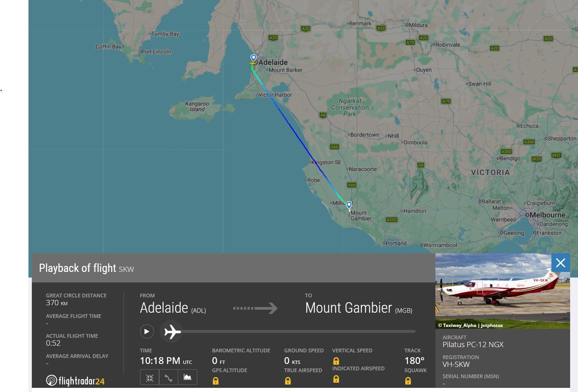The width and height of the screenshot is (578, 392).
Task: Show the altitude graph icon
Action: (x=187, y=377)
